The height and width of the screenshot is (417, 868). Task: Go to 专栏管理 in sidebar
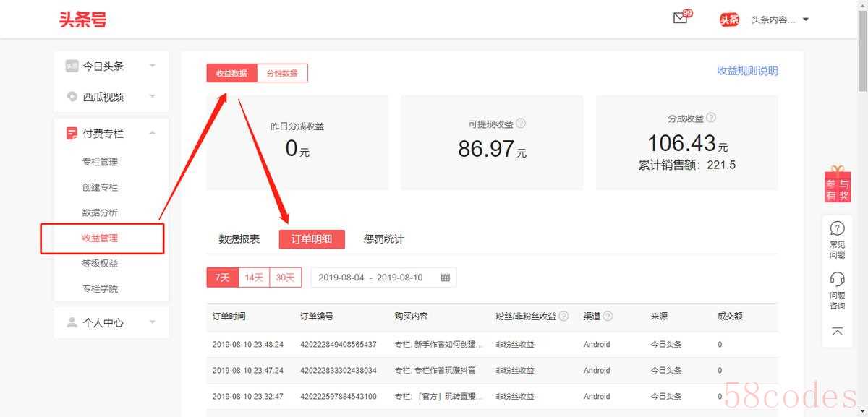pos(100,162)
